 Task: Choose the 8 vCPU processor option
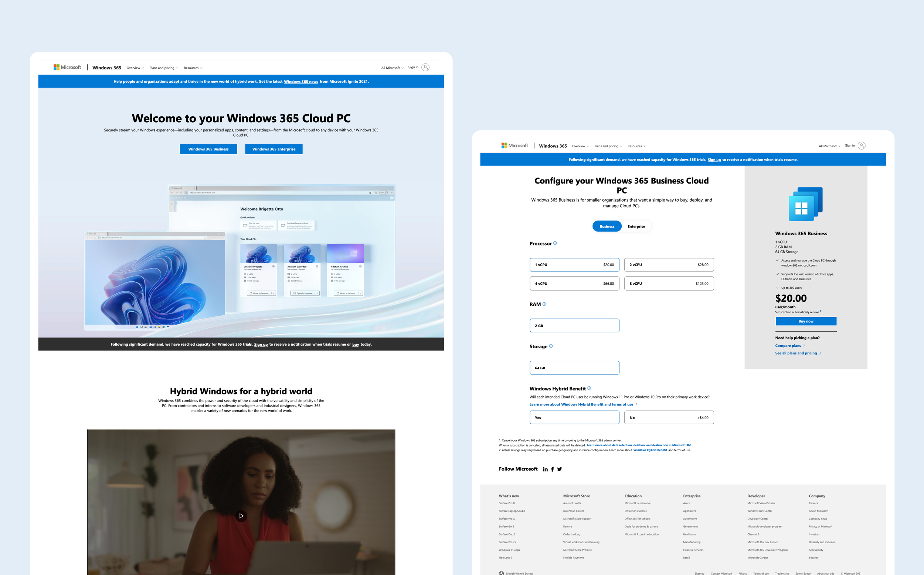point(669,284)
